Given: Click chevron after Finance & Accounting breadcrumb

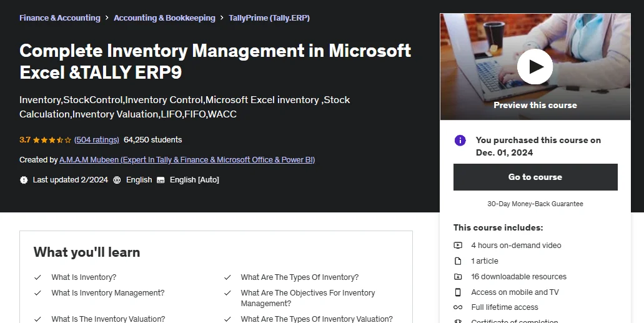Looking at the screenshot, I should pyautogui.click(x=107, y=18).
